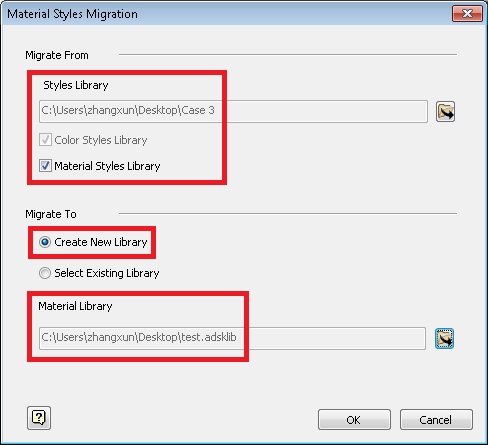Viewport: 488px width, 445px height.
Task: Click the Material Library label above path
Action: tap(75, 306)
